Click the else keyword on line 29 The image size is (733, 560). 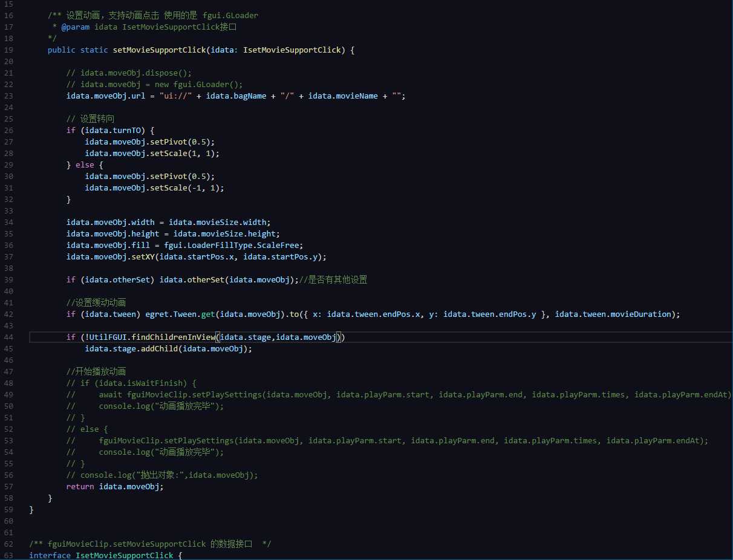(85, 164)
